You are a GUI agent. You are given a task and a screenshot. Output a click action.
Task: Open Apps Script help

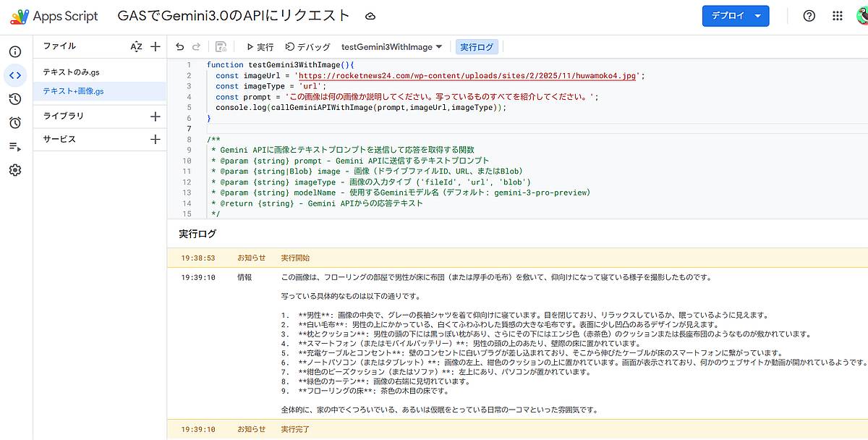coord(809,15)
